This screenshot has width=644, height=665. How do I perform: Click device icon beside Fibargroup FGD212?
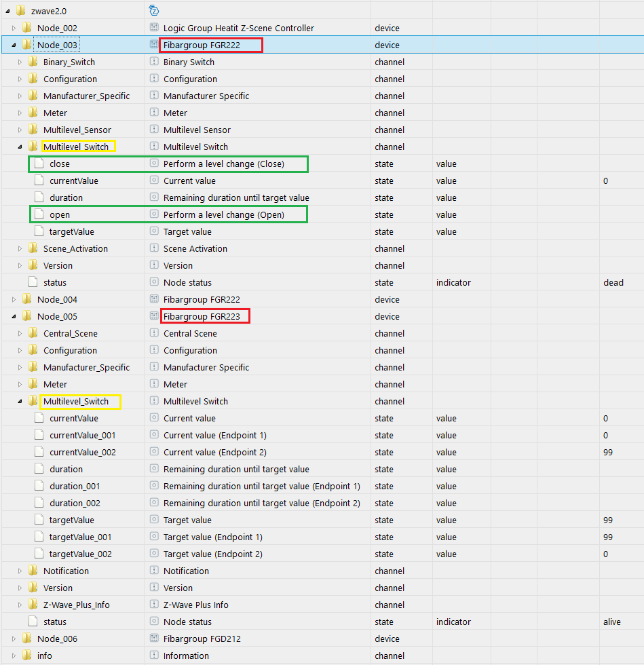pyautogui.click(x=154, y=639)
